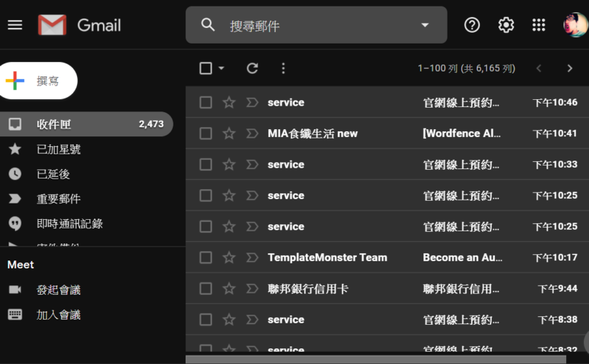Open the Help question mark icon
Image resolution: width=589 pixels, height=364 pixels.
point(472,25)
